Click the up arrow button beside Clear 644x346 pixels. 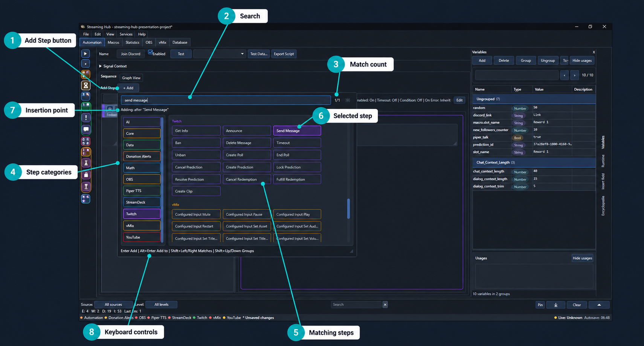coord(599,305)
